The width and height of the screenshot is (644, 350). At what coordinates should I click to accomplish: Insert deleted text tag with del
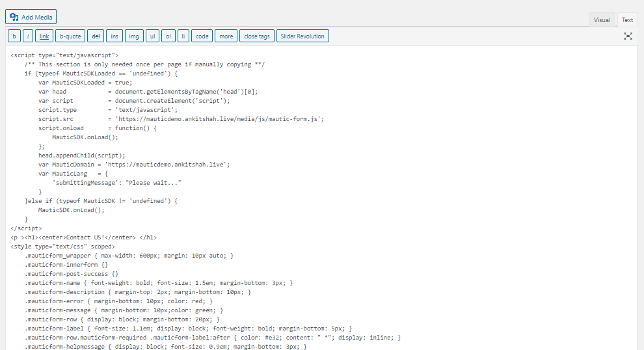pyautogui.click(x=96, y=36)
